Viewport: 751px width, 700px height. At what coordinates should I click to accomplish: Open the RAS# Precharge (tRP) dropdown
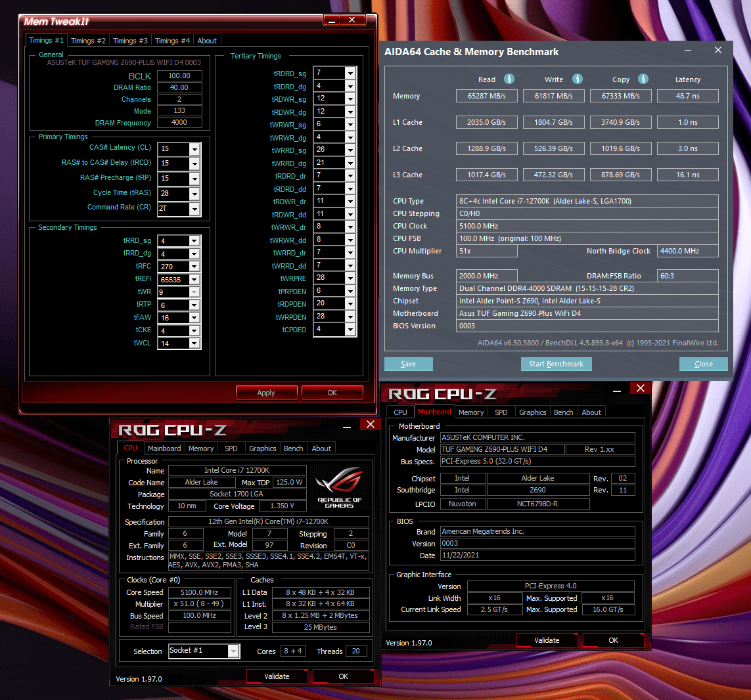(194, 179)
